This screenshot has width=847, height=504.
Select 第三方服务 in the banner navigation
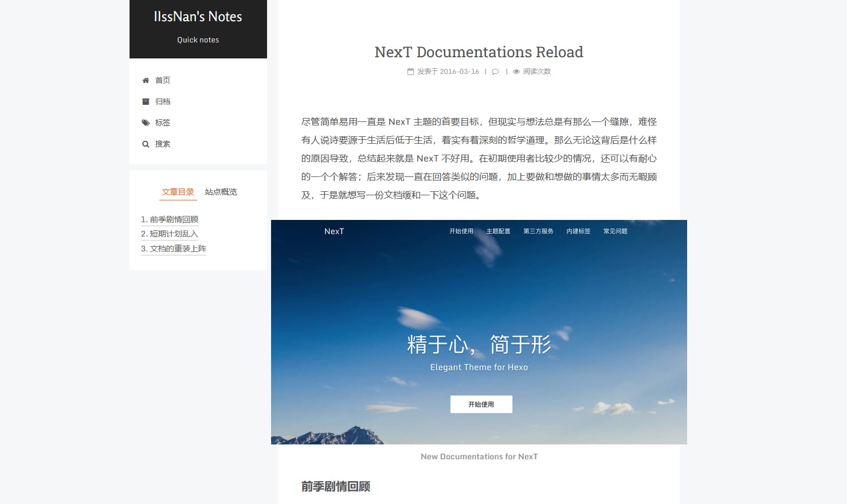tap(538, 231)
